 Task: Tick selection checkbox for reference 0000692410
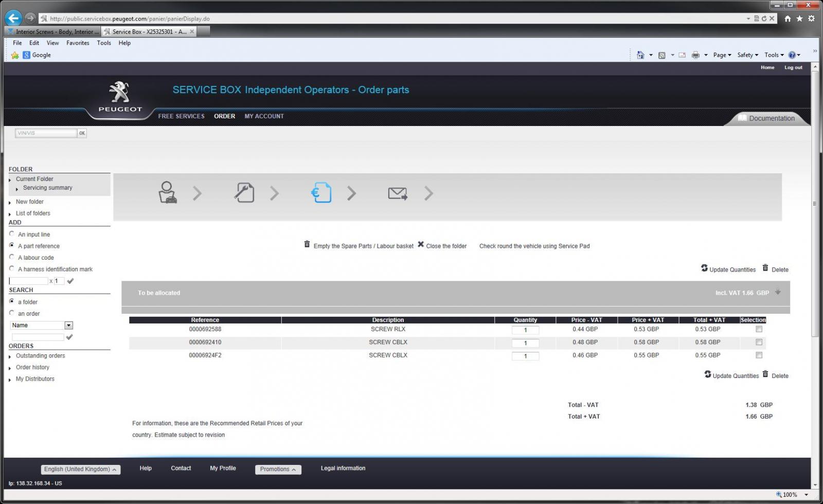click(759, 342)
